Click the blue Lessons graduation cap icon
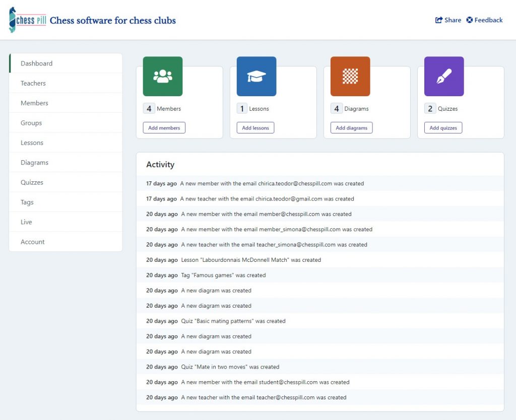Image resolution: width=516 pixels, height=420 pixels. (x=256, y=76)
